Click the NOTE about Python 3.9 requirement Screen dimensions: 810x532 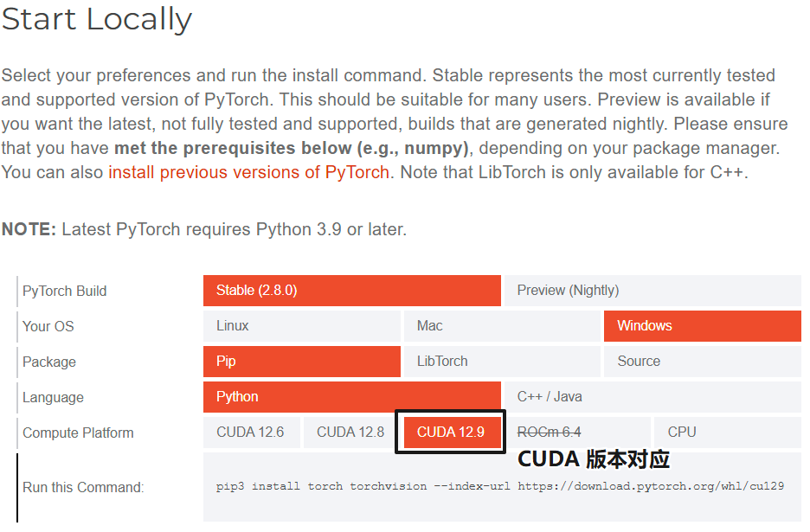tap(204, 229)
